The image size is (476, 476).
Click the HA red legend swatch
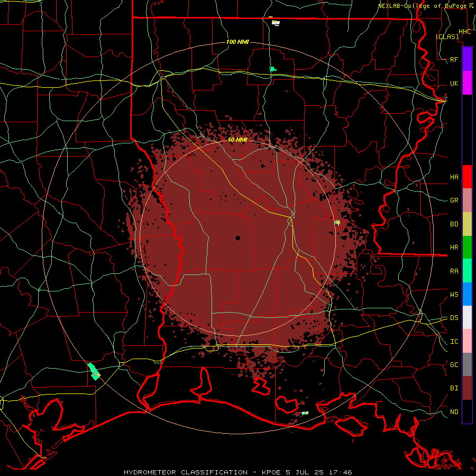tap(467, 177)
